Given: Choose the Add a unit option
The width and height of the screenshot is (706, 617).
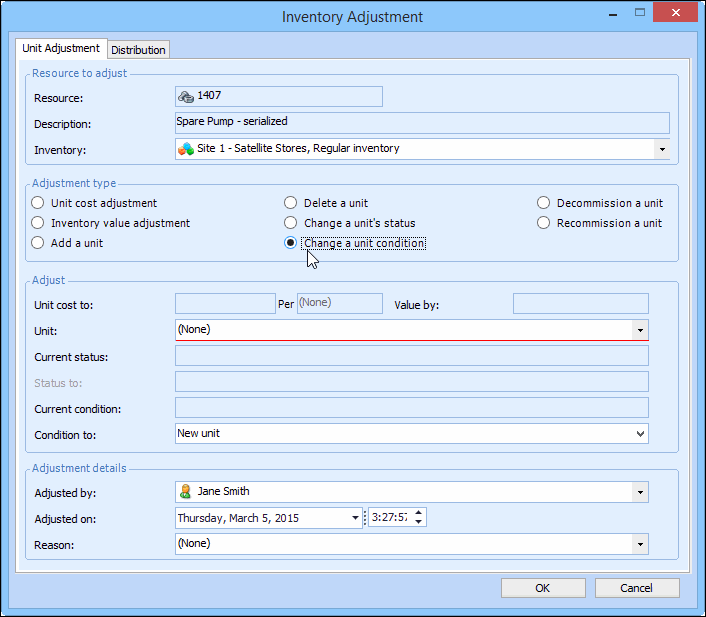Looking at the screenshot, I should click(x=38, y=243).
